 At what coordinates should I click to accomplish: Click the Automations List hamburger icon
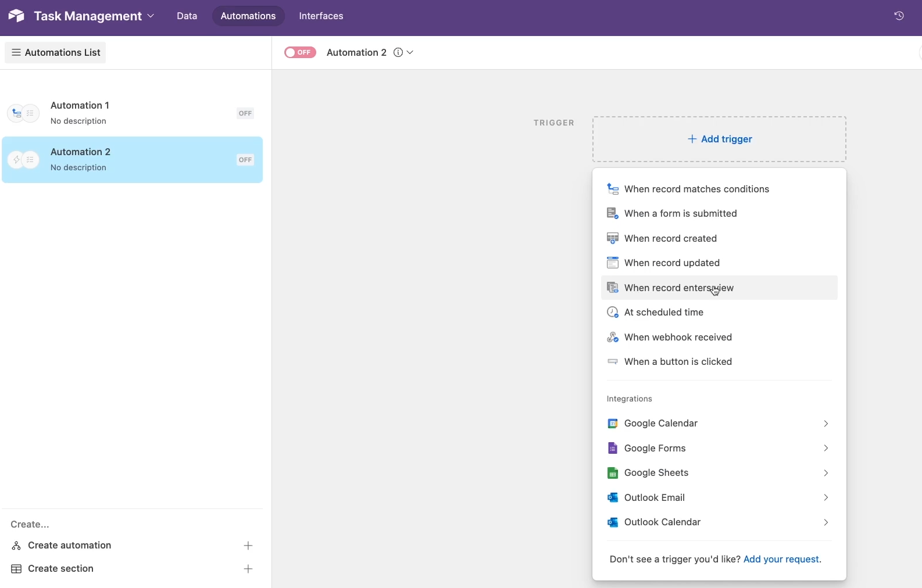click(16, 52)
